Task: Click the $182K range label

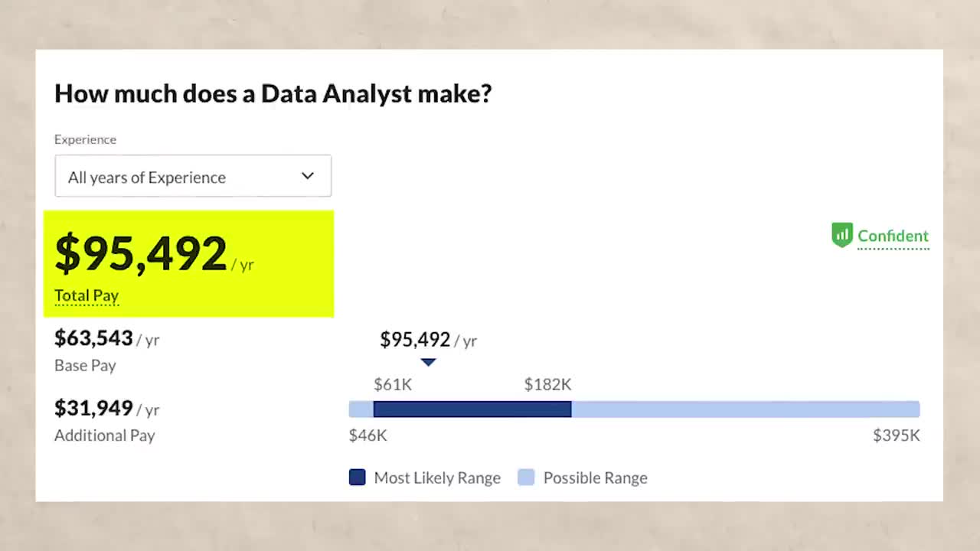Action: point(548,384)
